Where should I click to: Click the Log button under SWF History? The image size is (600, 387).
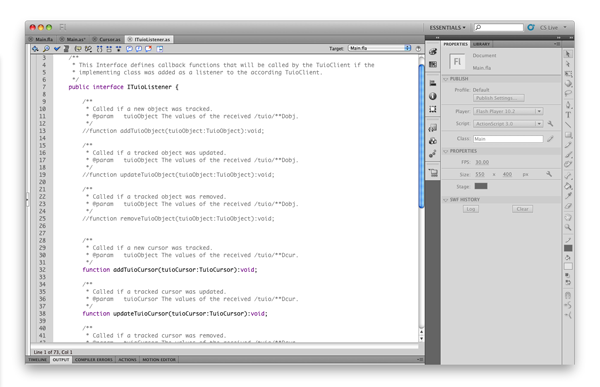click(471, 209)
